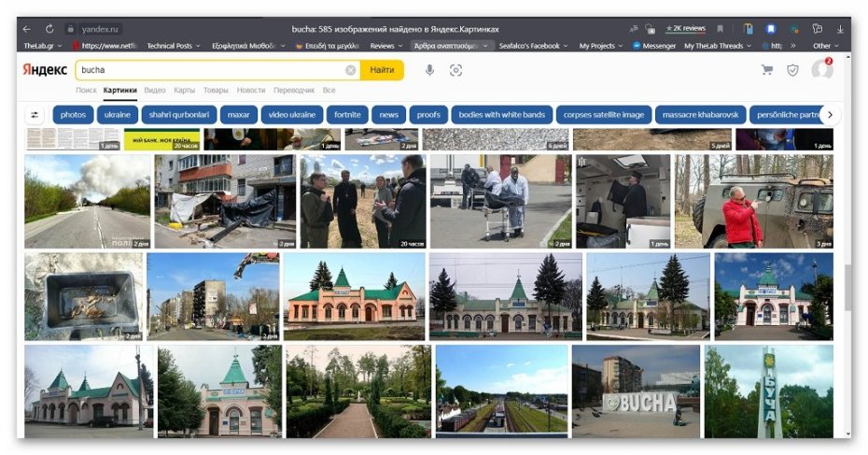Open the Messenger bookmark

pyautogui.click(x=654, y=46)
